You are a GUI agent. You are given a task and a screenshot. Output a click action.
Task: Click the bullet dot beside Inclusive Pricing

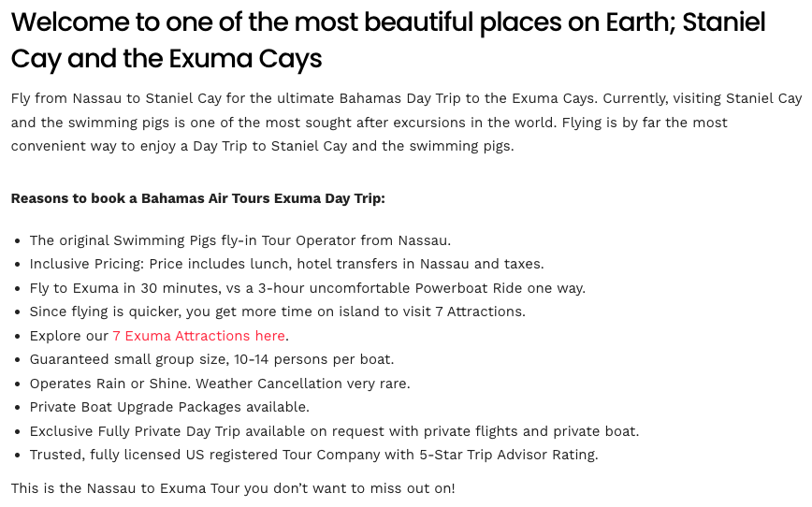[x=18, y=265]
